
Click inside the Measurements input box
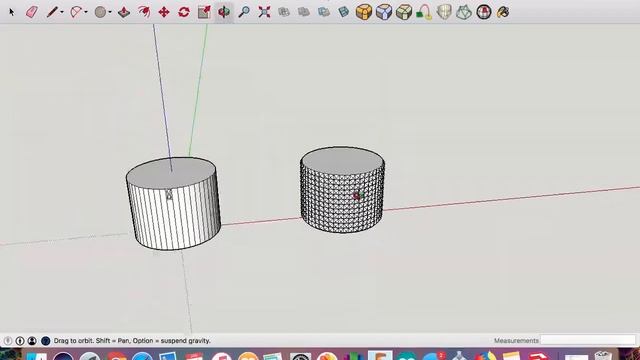click(x=588, y=340)
